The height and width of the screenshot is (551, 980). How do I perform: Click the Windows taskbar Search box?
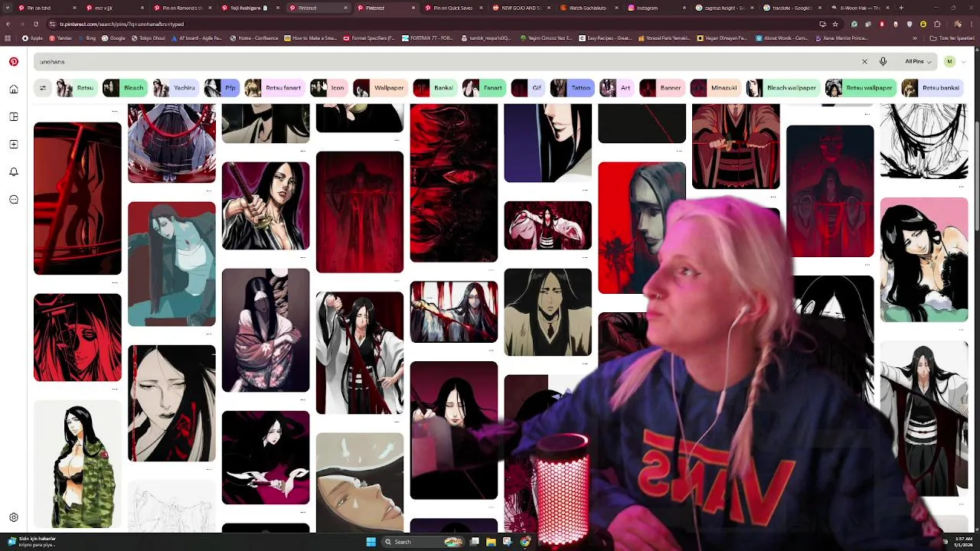point(421,542)
